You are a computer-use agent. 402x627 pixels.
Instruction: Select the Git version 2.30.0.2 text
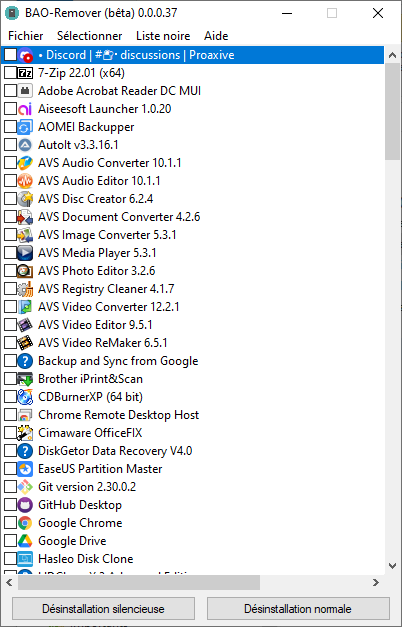pyautogui.click(x=87, y=487)
